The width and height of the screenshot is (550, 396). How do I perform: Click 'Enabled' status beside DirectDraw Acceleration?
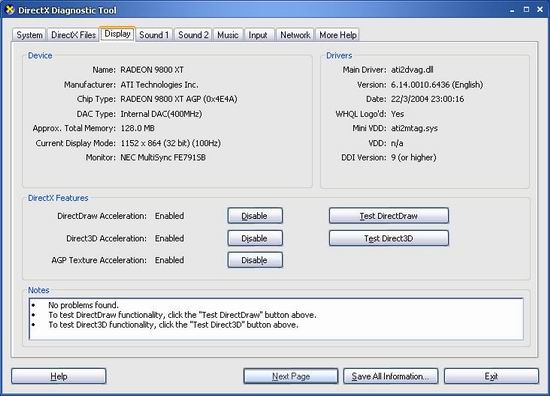169,216
